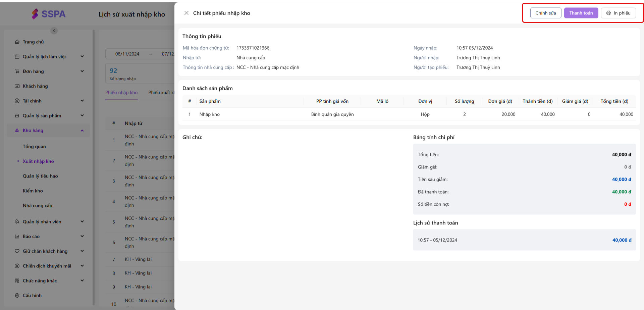Click the Nhập kho product row
Viewport: 644px width, 310px height.
[x=409, y=114]
